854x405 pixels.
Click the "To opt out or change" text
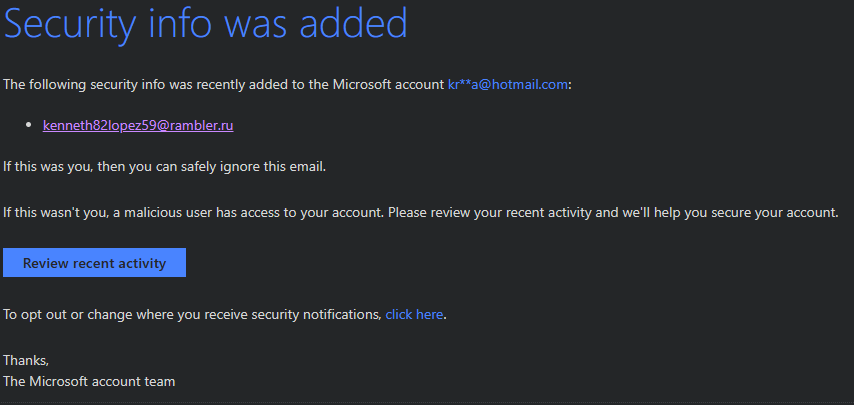pyautogui.click(x=69, y=314)
